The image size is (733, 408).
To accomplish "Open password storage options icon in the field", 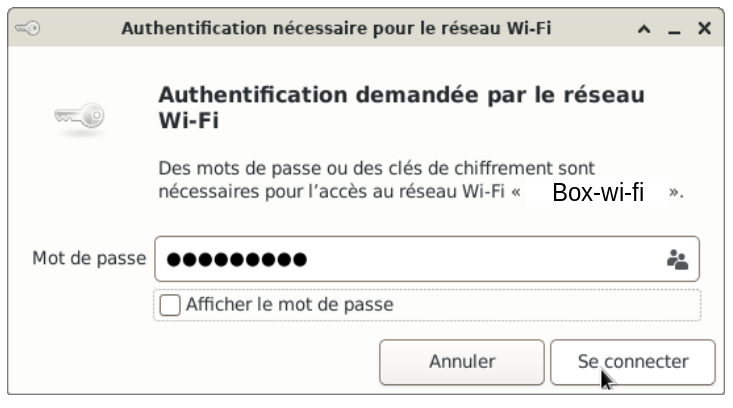I will tap(677, 259).
